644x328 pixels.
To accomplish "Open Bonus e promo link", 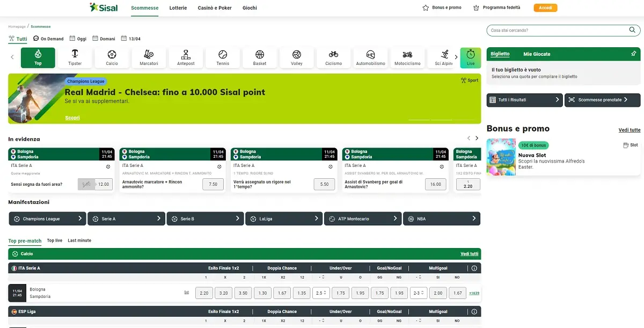I will pyautogui.click(x=442, y=8).
